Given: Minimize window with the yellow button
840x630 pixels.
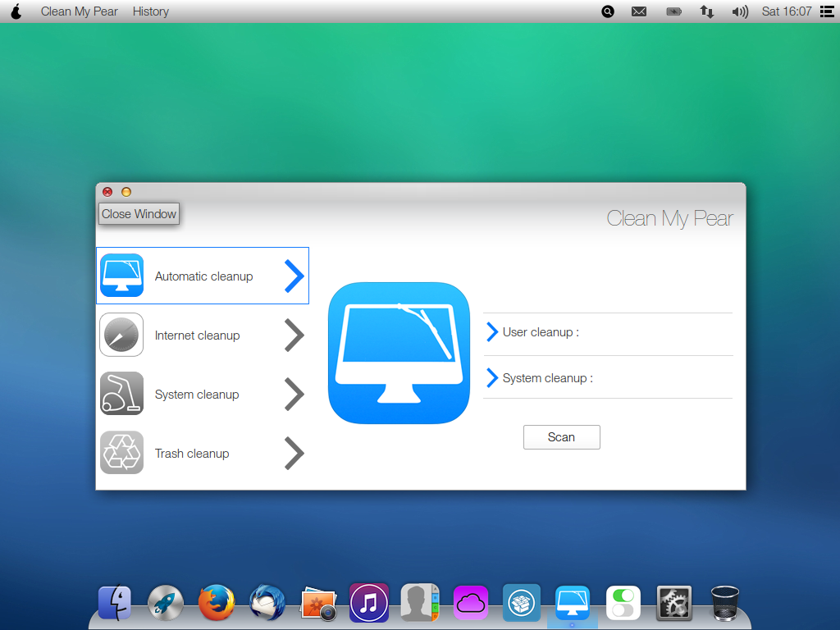Looking at the screenshot, I should (x=126, y=192).
